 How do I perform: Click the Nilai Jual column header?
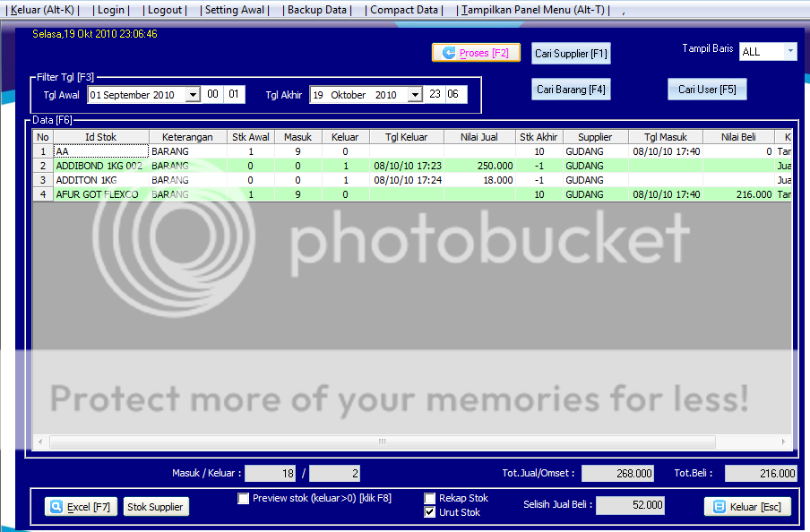click(x=479, y=137)
